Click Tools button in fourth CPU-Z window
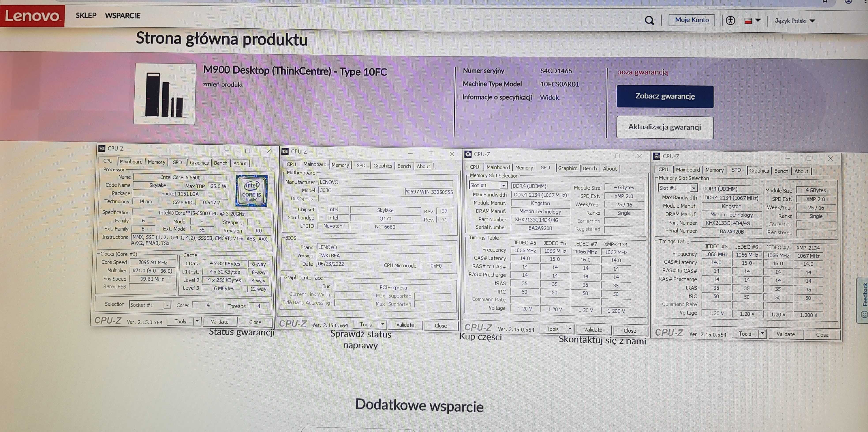The image size is (868, 432). pyautogui.click(x=745, y=334)
